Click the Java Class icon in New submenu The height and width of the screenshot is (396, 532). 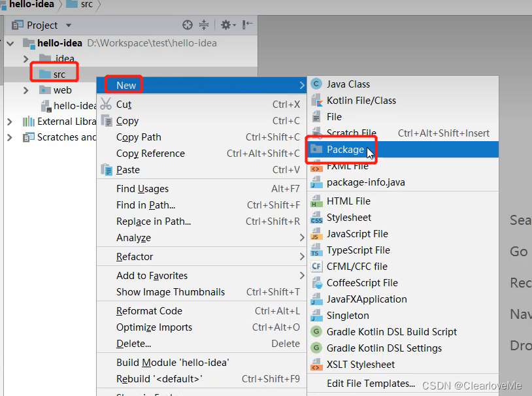point(317,84)
